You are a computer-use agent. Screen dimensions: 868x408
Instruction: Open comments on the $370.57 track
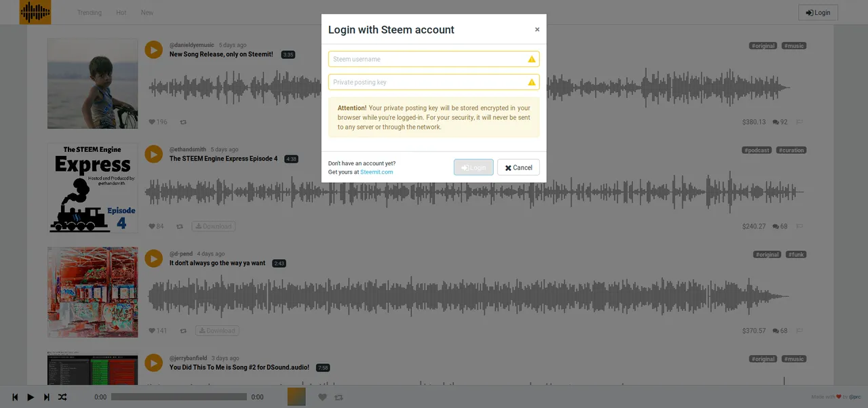click(x=780, y=331)
